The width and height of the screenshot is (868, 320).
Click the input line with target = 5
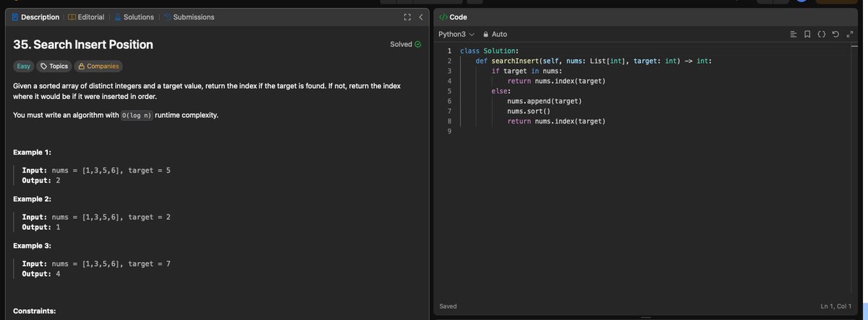click(96, 170)
